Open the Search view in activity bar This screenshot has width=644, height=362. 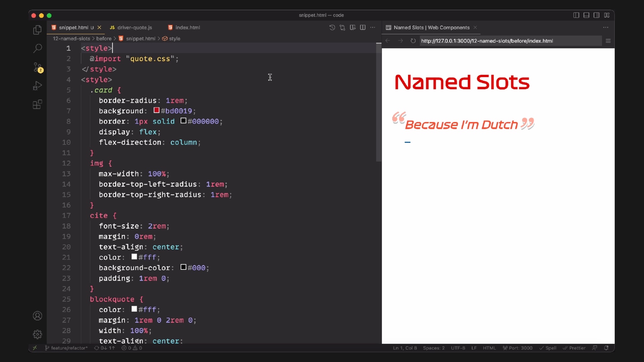(x=37, y=48)
